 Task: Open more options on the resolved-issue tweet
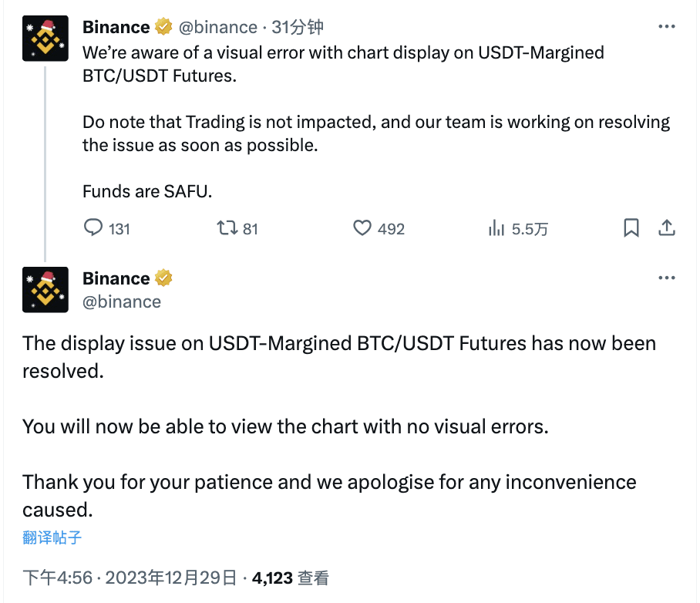(667, 277)
